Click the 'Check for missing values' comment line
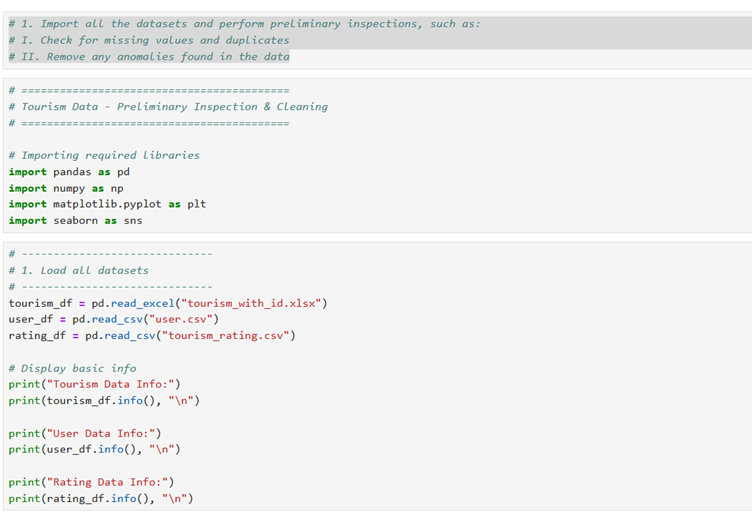This screenshot has width=752, height=512. pyautogui.click(x=148, y=40)
